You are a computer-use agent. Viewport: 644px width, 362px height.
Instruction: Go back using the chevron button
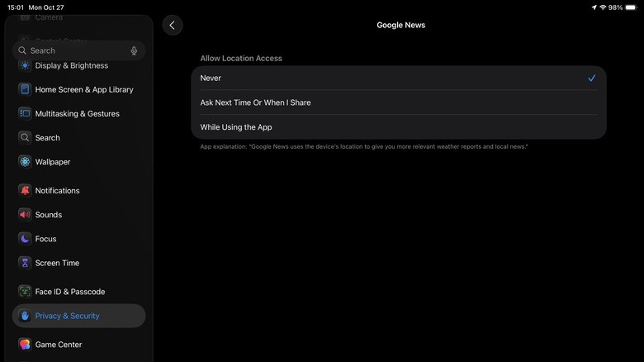[x=172, y=26]
